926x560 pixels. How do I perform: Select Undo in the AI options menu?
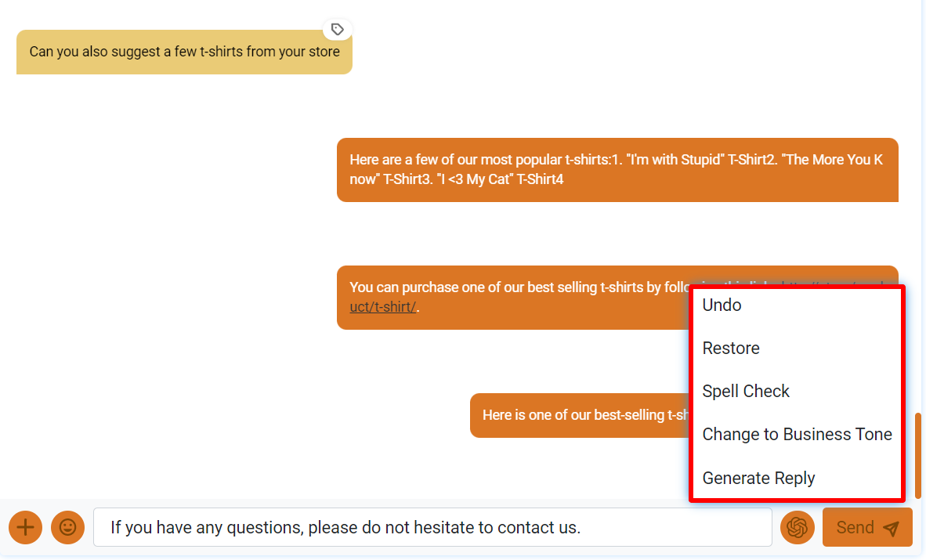tap(722, 305)
